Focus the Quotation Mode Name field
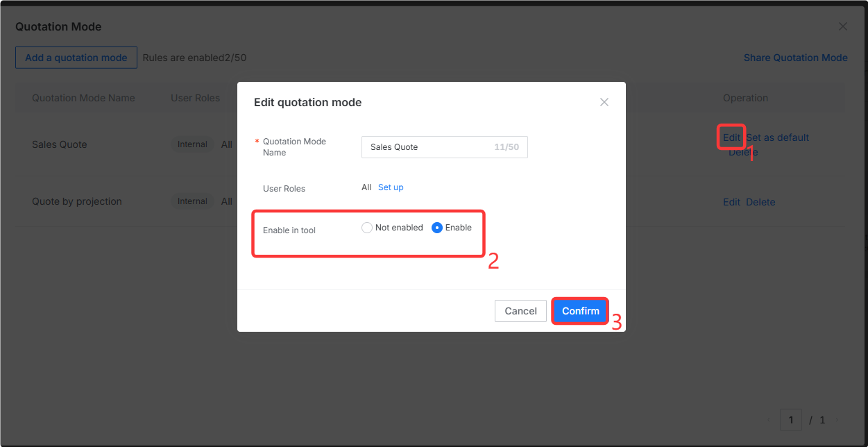Image resolution: width=868 pixels, height=447 pixels. 444,147
